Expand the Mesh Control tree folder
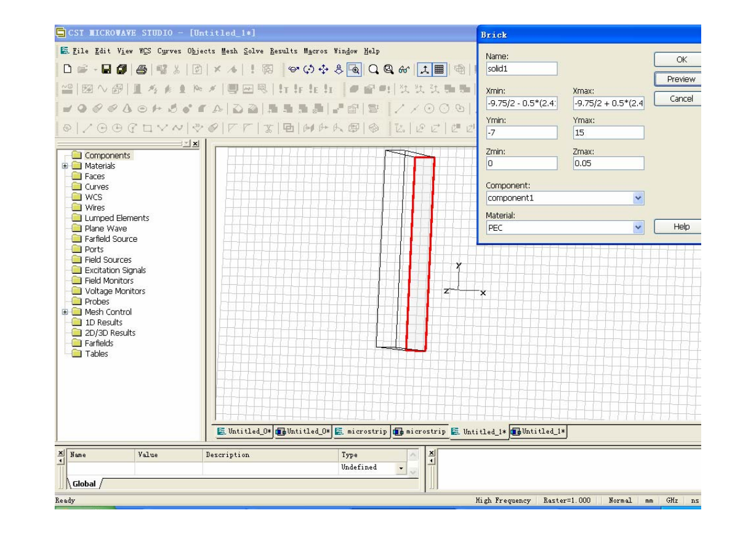This screenshot has height=534, width=756. point(65,312)
